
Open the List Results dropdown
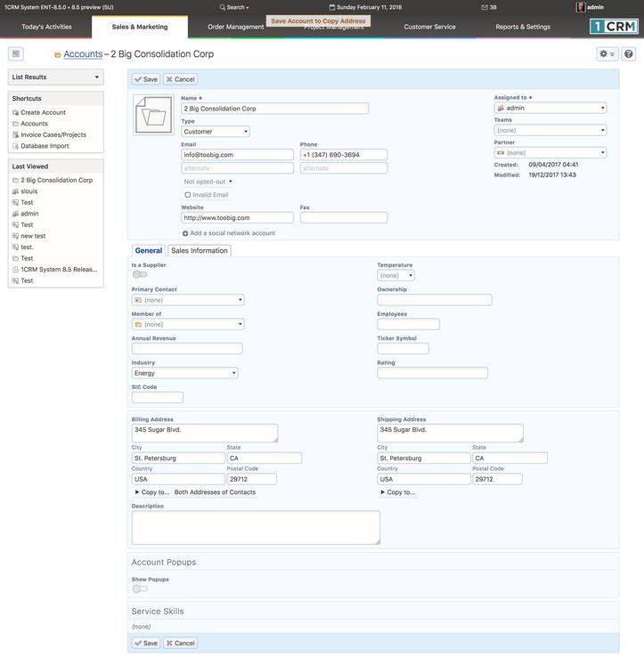(x=56, y=77)
